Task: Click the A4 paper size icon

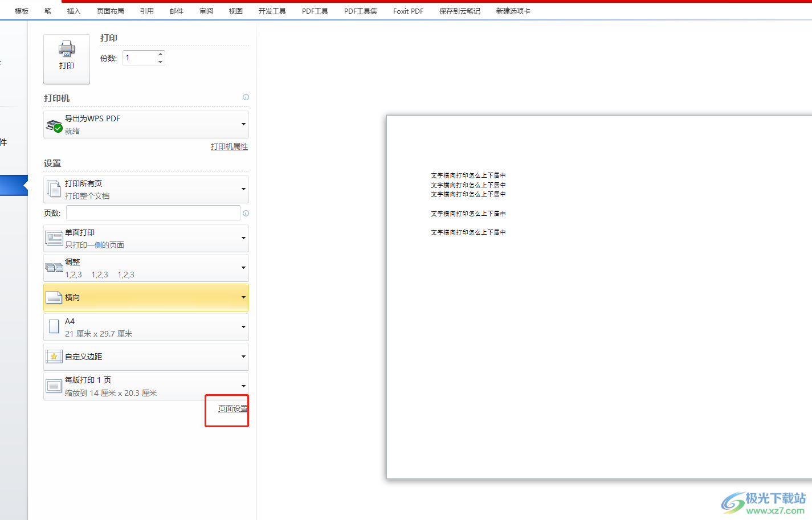Action: point(54,326)
